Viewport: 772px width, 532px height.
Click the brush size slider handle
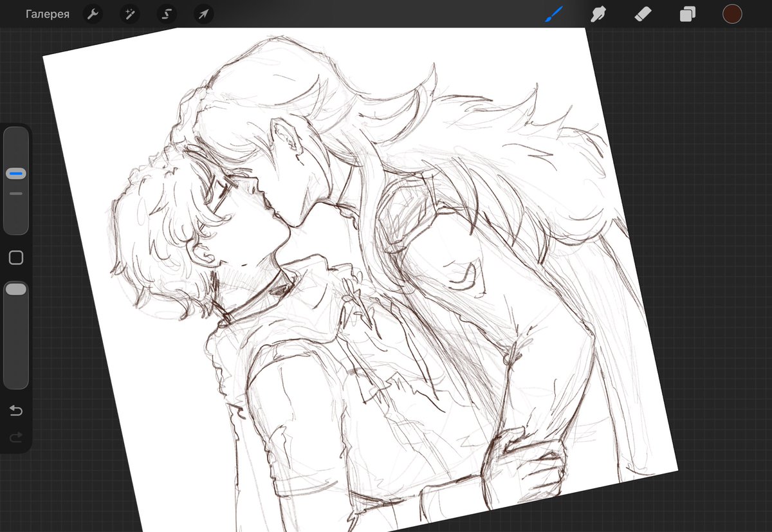16,174
